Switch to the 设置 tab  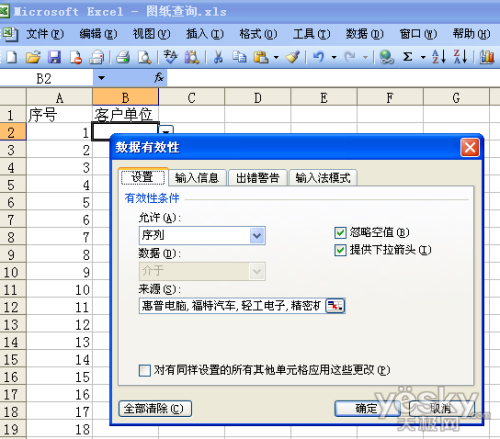143,177
